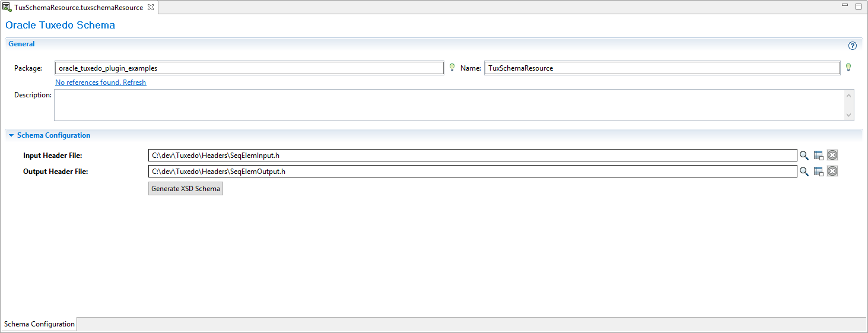Click the No references found. Refresh link
The image size is (868, 333).
pos(100,83)
